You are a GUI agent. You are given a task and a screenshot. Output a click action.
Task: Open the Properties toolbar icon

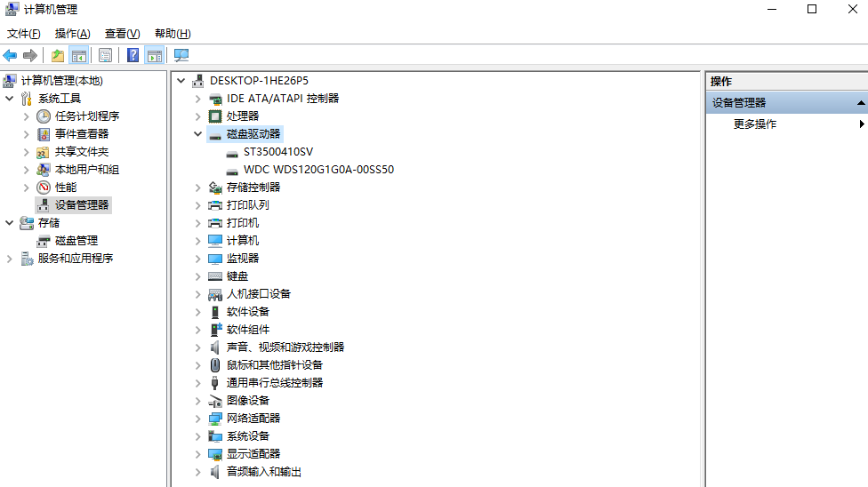tap(105, 55)
